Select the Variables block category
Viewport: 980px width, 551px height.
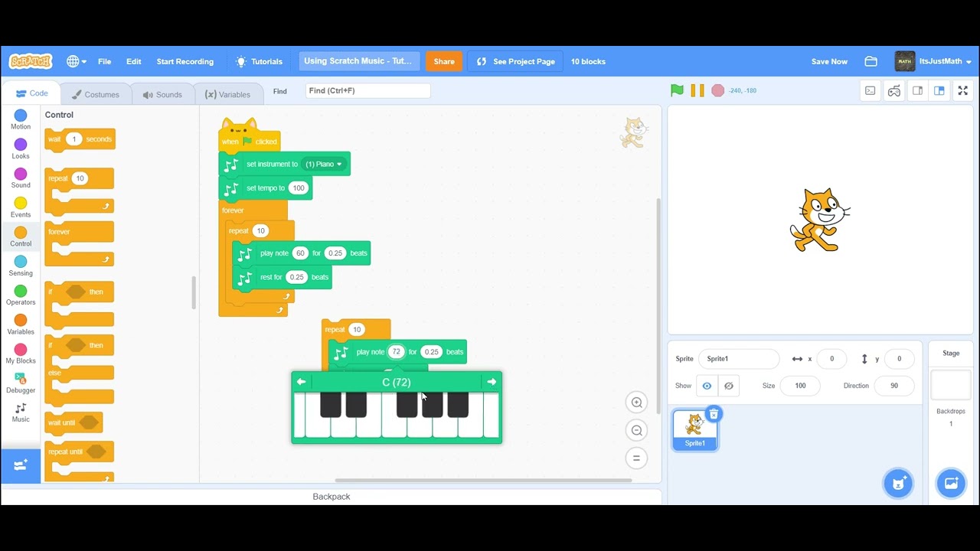pos(21,324)
